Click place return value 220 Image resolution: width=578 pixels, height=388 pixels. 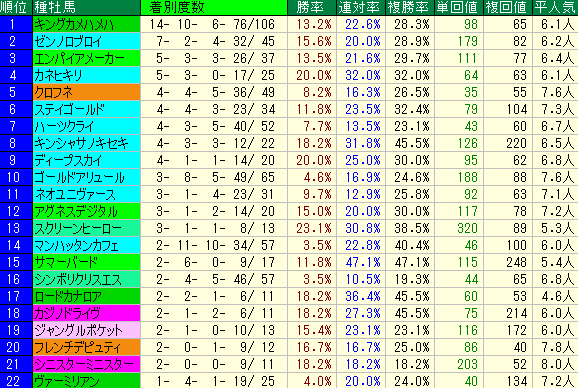508,143
